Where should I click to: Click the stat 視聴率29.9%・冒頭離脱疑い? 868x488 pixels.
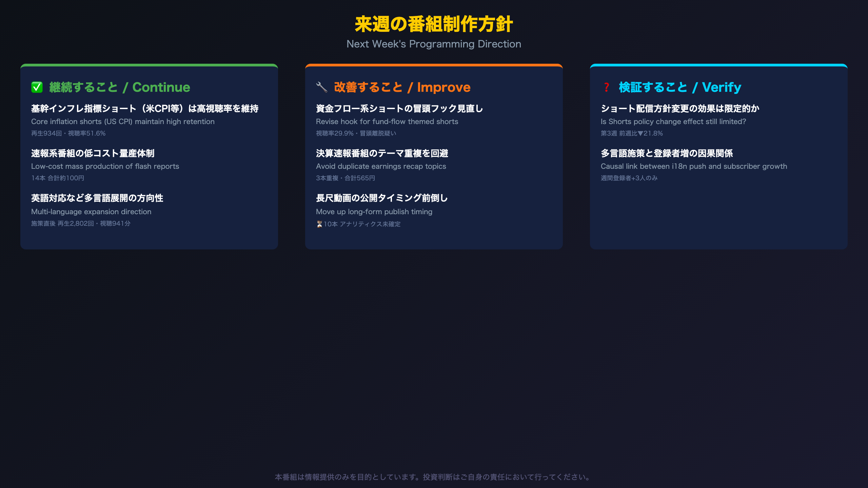coord(356,133)
